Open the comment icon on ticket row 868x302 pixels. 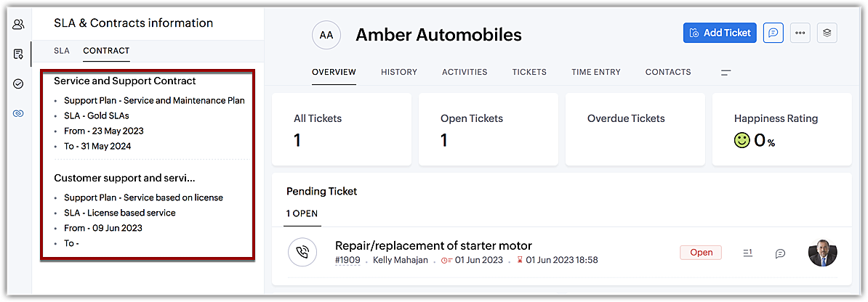[x=780, y=253]
